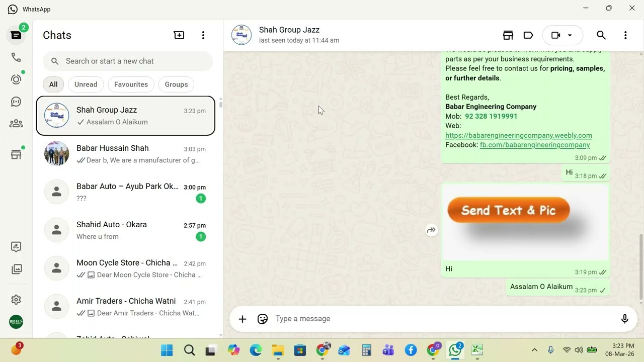Image resolution: width=644 pixels, height=362 pixels.
Task: Open the Babar Hussain Shah chat
Action: pos(126,154)
